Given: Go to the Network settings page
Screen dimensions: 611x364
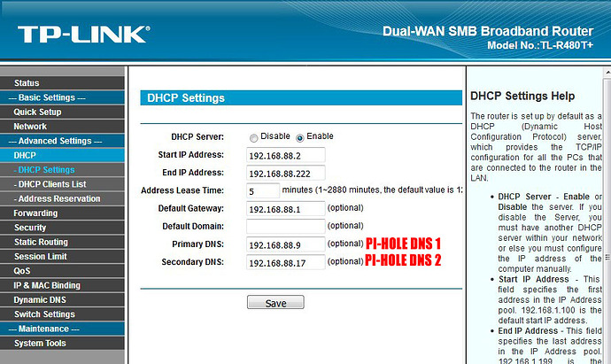Looking at the screenshot, I should 30,127.
